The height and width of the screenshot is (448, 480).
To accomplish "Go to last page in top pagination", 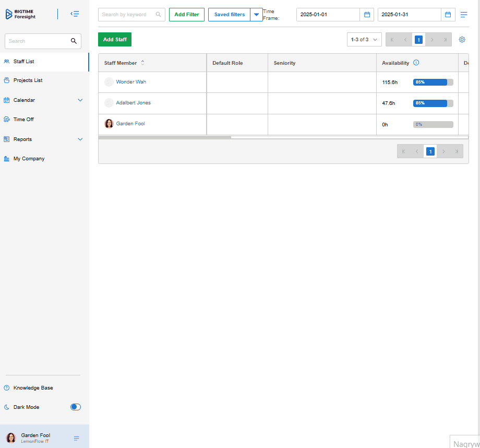I will click(x=445, y=40).
